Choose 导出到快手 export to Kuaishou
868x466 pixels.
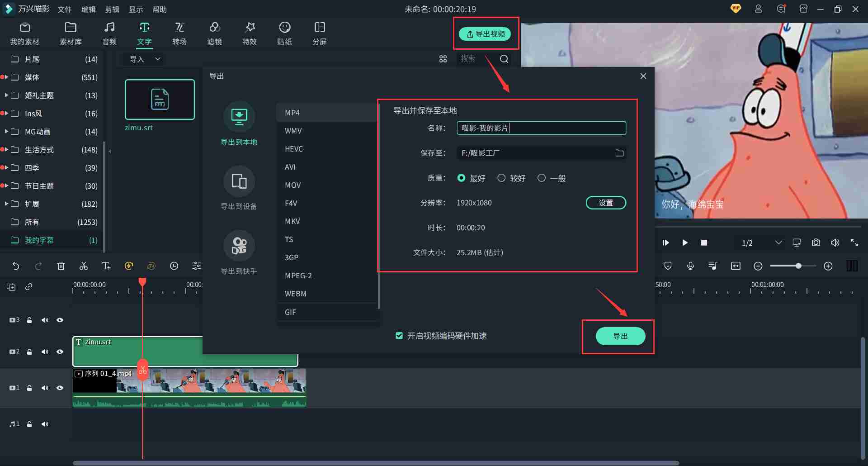239,253
